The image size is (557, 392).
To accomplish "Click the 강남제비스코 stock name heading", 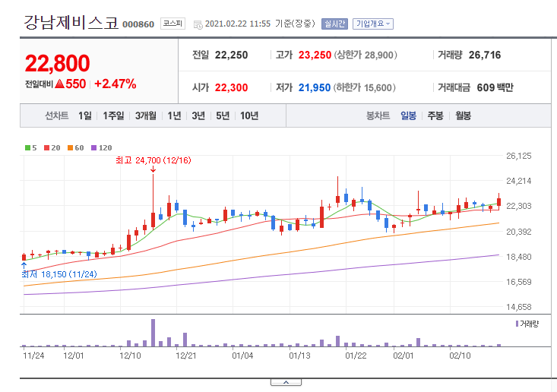I will click(71, 22).
